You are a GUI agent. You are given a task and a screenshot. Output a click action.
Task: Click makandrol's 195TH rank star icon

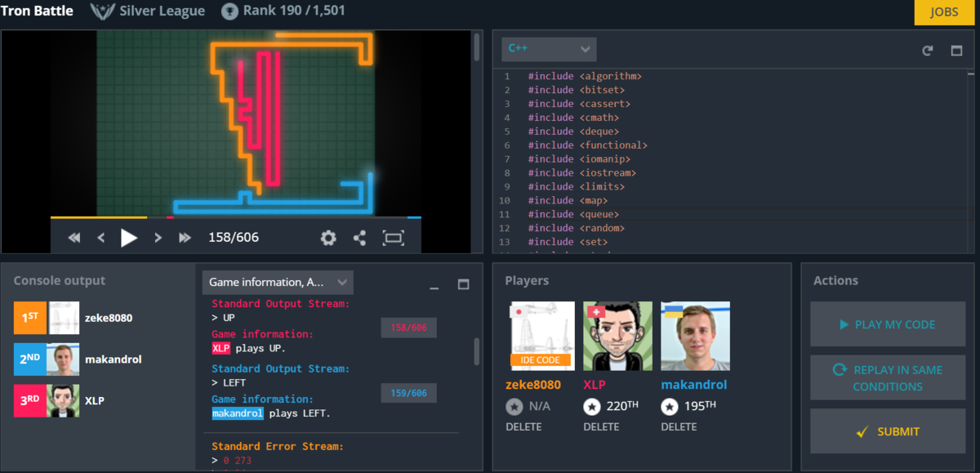tap(670, 406)
